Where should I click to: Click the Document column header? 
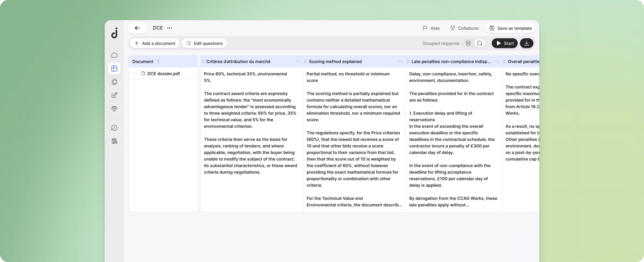tap(163, 61)
